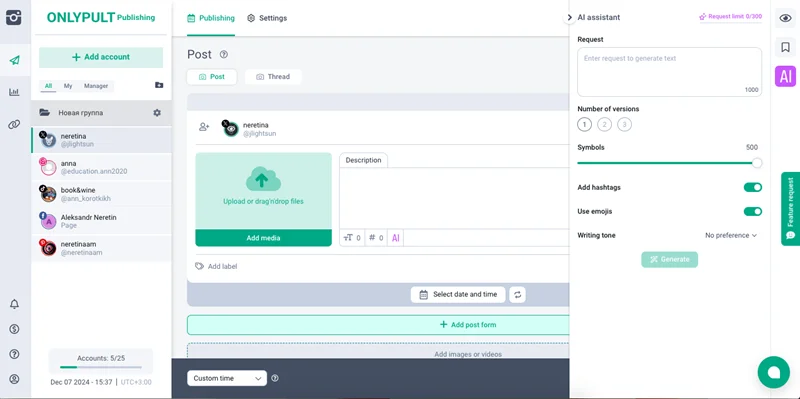The image size is (800, 399).
Task: Open the Новая группа settings gear
Action: pyautogui.click(x=157, y=113)
